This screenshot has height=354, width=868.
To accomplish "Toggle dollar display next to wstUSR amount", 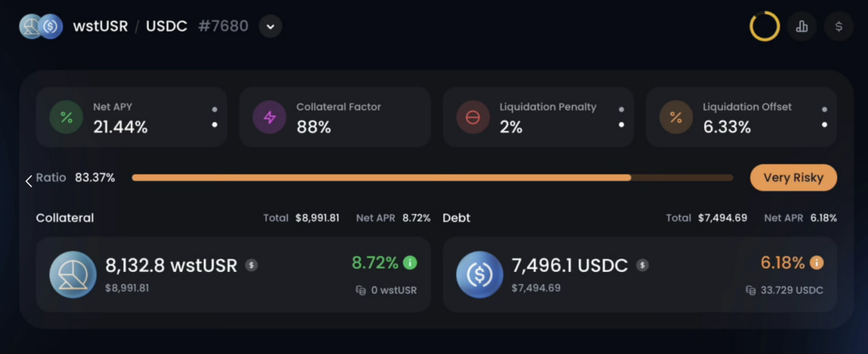I will click(x=251, y=265).
